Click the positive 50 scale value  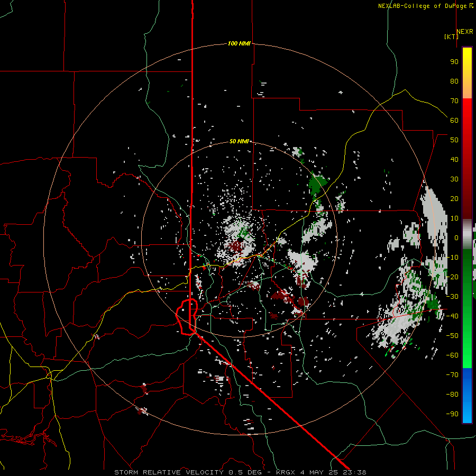pyautogui.click(x=454, y=140)
